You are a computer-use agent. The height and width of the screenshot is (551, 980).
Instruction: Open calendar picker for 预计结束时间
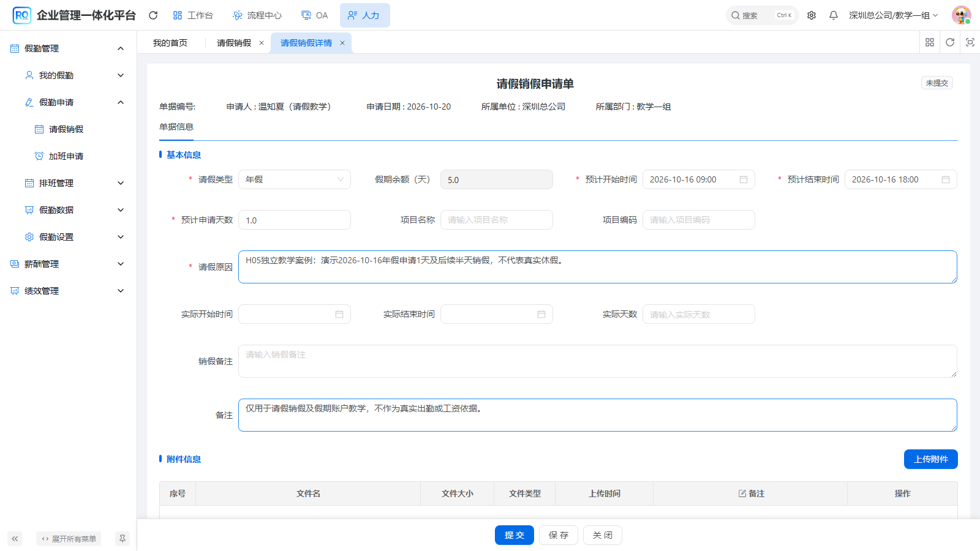[x=946, y=179]
